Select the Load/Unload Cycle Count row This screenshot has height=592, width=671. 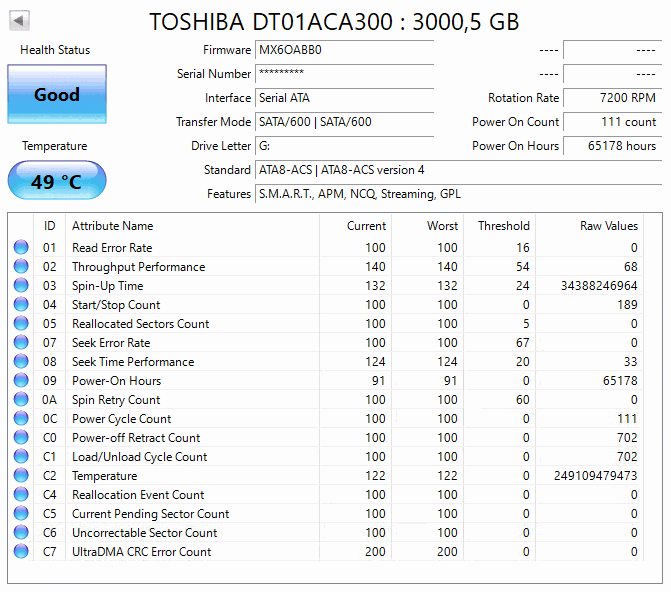click(x=327, y=456)
